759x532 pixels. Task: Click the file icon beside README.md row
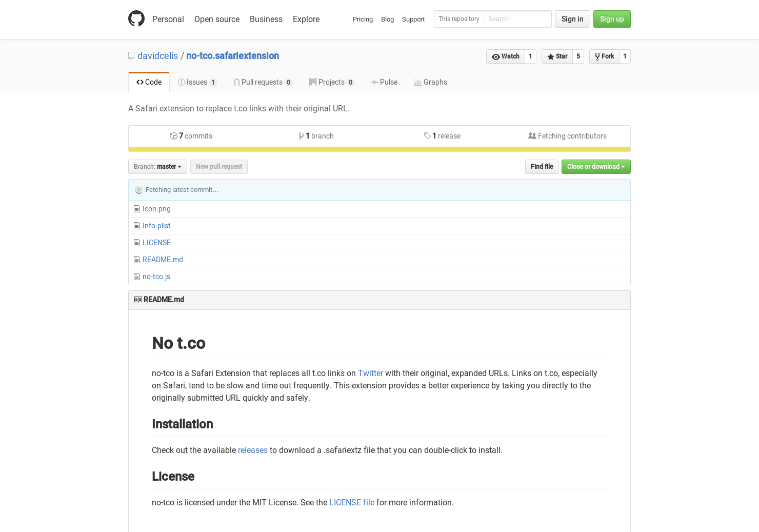(137, 260)
